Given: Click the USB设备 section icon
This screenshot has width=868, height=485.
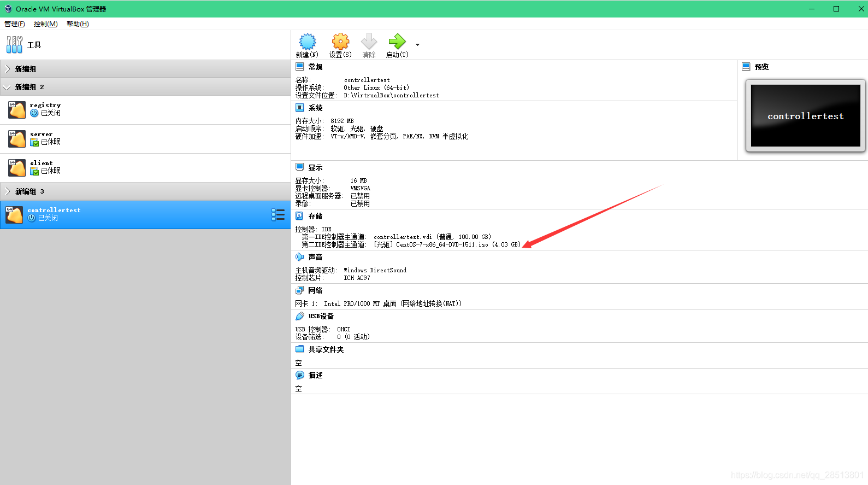Looking at the screenshot, I should (x=299, y=316).
